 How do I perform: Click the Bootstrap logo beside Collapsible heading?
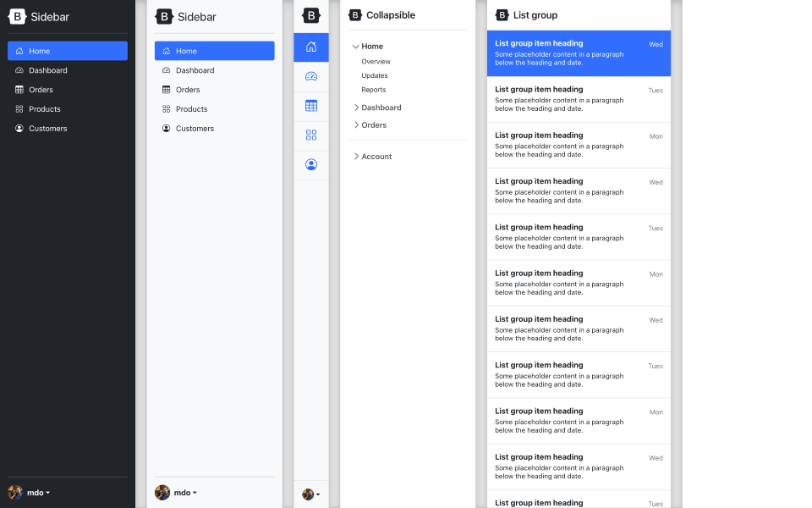(x=355, y=14)
